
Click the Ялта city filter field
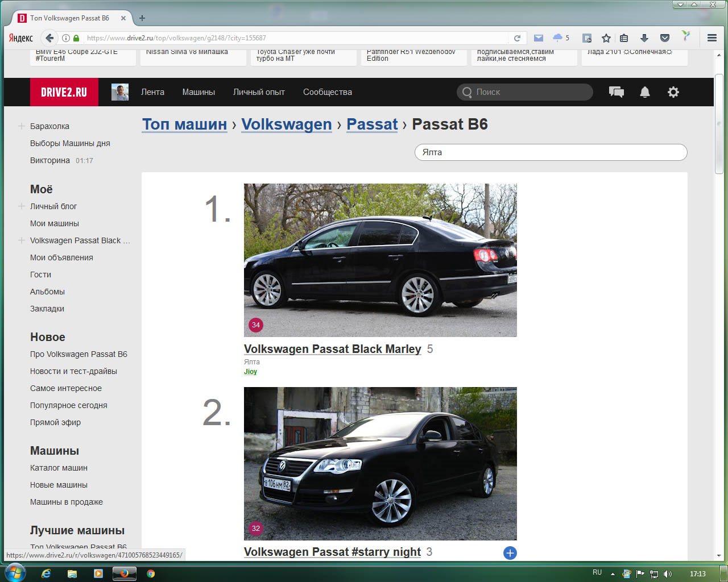pyautogui.click(x=551, y=152)
